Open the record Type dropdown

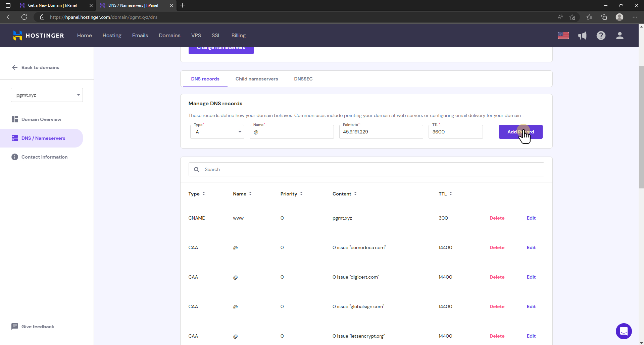217,132
